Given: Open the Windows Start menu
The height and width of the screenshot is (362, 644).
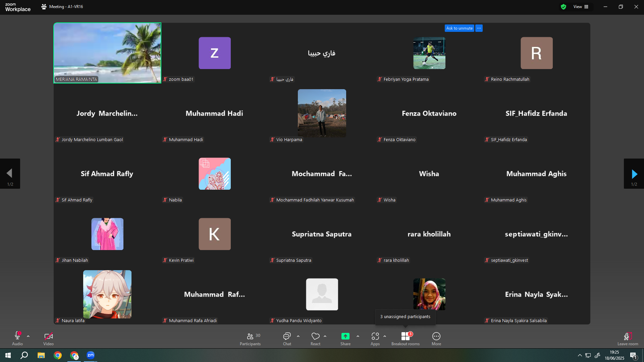Looking at the screenshot, I should 8,355.
